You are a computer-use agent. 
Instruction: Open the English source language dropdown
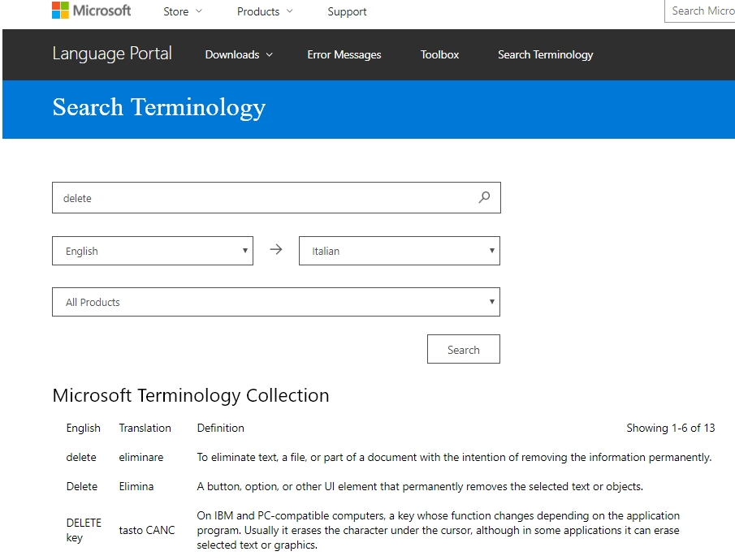153,251
